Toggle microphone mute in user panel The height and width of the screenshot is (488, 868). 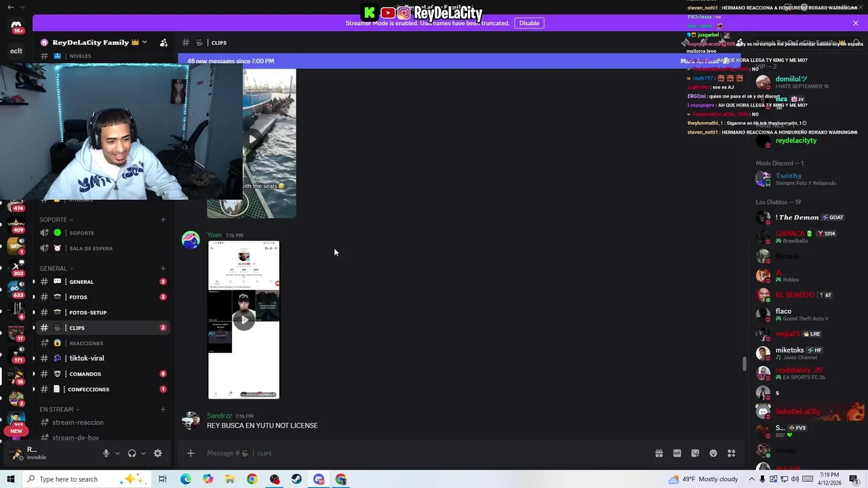pos(106,453)
